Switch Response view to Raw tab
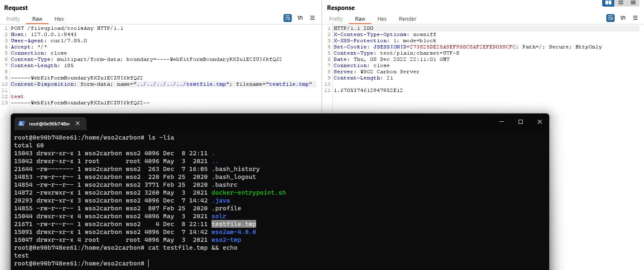The image size is (644, 270). pos(360,19)
